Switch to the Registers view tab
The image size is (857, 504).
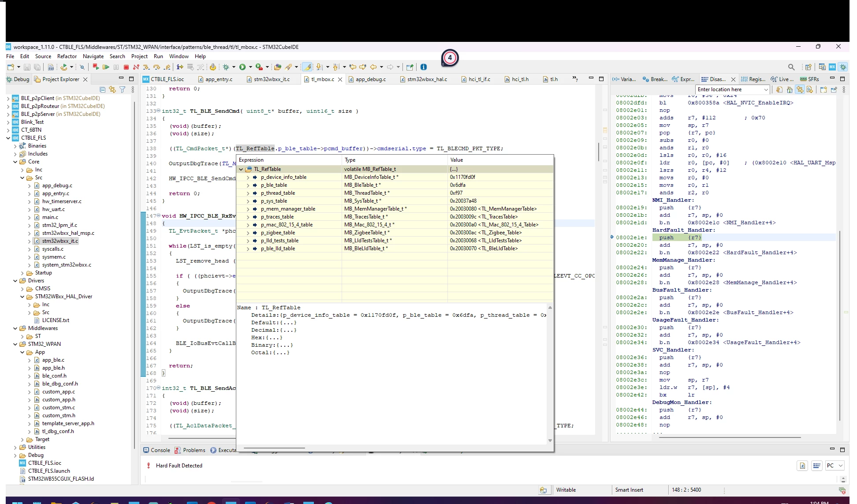[753, 79]
